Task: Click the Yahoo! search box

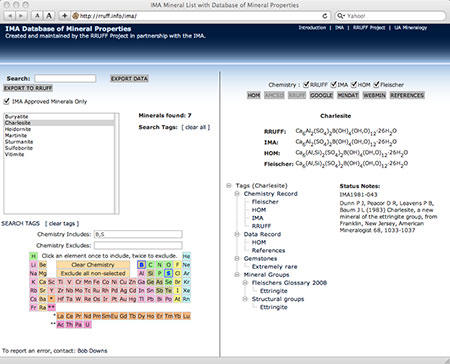Action: click(x=390, y=16)
